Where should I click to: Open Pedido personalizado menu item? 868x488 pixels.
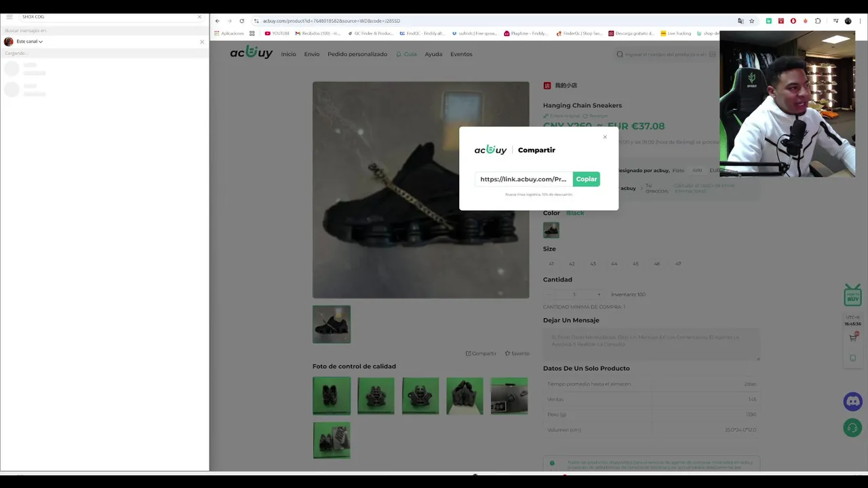coord(357,54)
